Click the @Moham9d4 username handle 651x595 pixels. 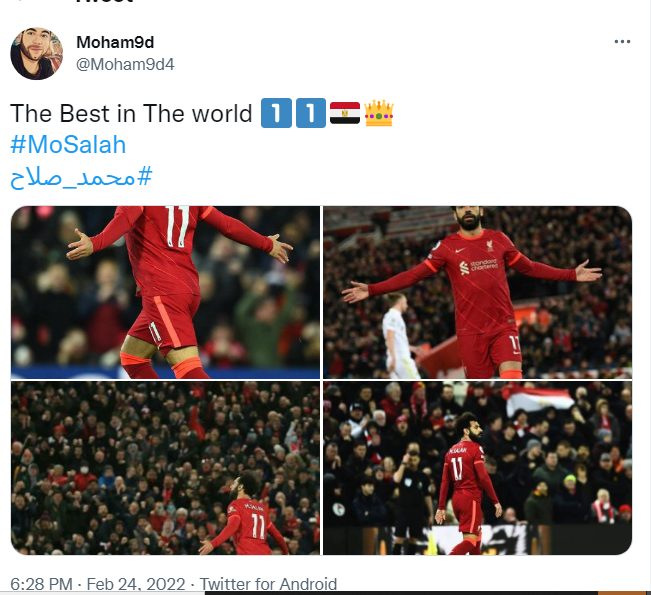[125, 64]
